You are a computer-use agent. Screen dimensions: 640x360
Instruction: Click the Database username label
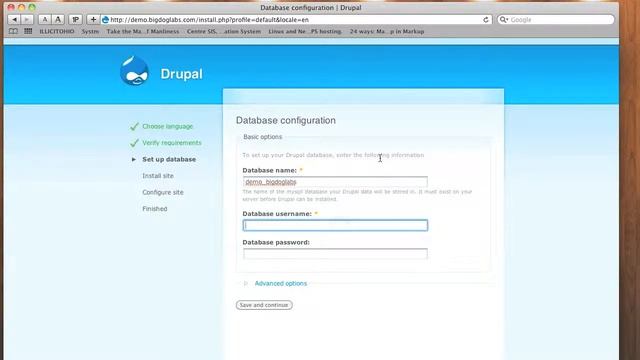[277, 214]
